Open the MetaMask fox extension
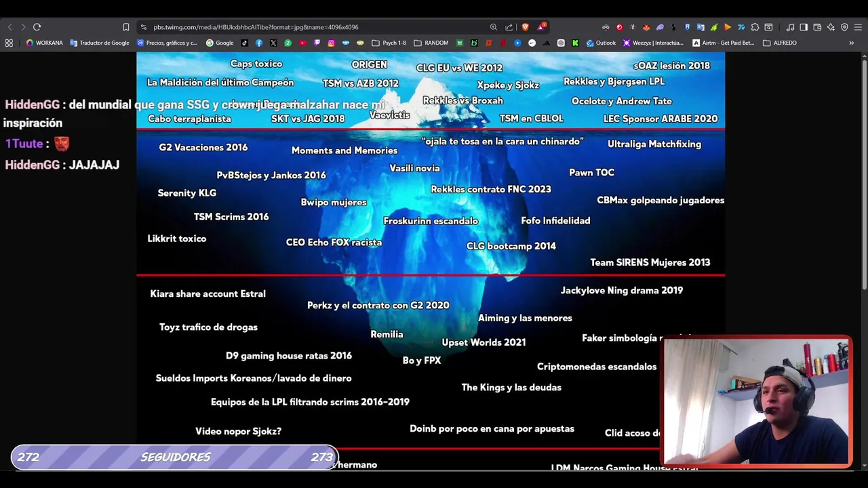This screenshot has width=868, height=488. 646,27
